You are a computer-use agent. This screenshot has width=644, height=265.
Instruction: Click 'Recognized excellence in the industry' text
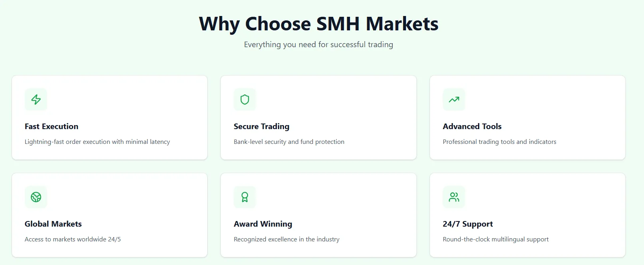pos(286,239)
